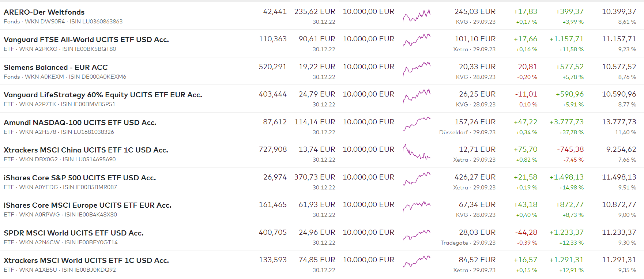Screen dimensions: 644x279
Task: Open the SPDR MSCI World sparkline chart
Action: 417,234
